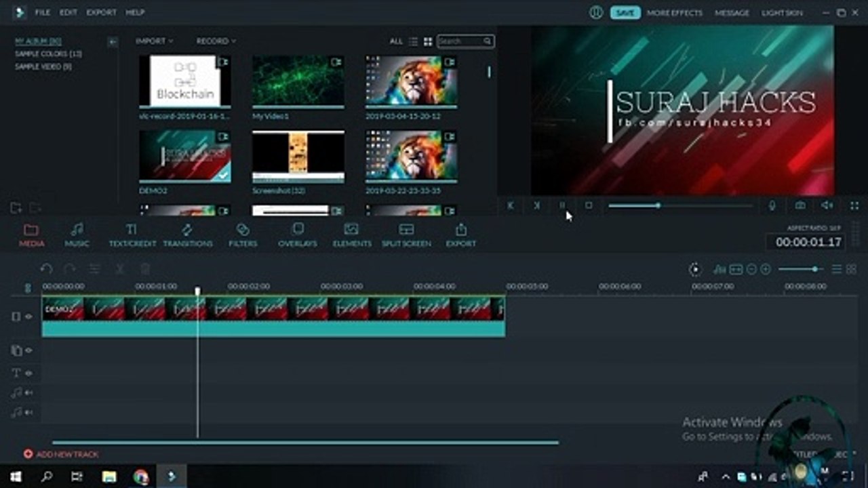Image resolution: width=868 pixels, height=488 pixels.
Task: Switch timeline to compact list track view
Action: click(x=837, y=269)
